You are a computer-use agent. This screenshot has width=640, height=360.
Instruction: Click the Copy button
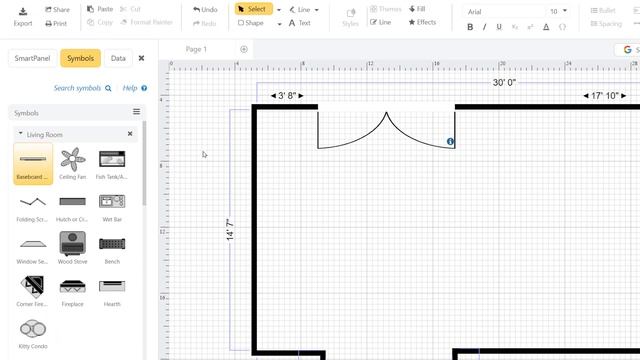point(100,22)
